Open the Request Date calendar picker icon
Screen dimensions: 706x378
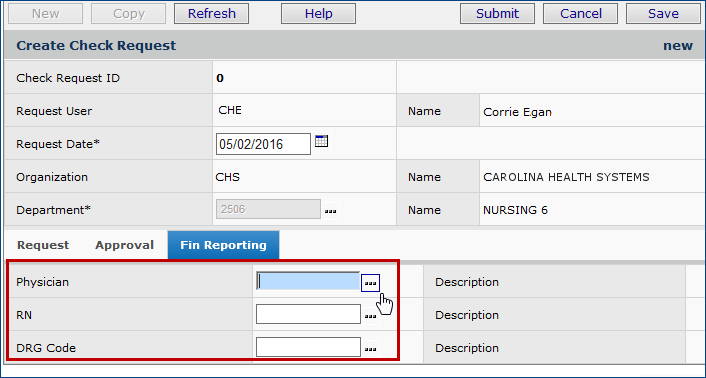(x=321, y=141)
